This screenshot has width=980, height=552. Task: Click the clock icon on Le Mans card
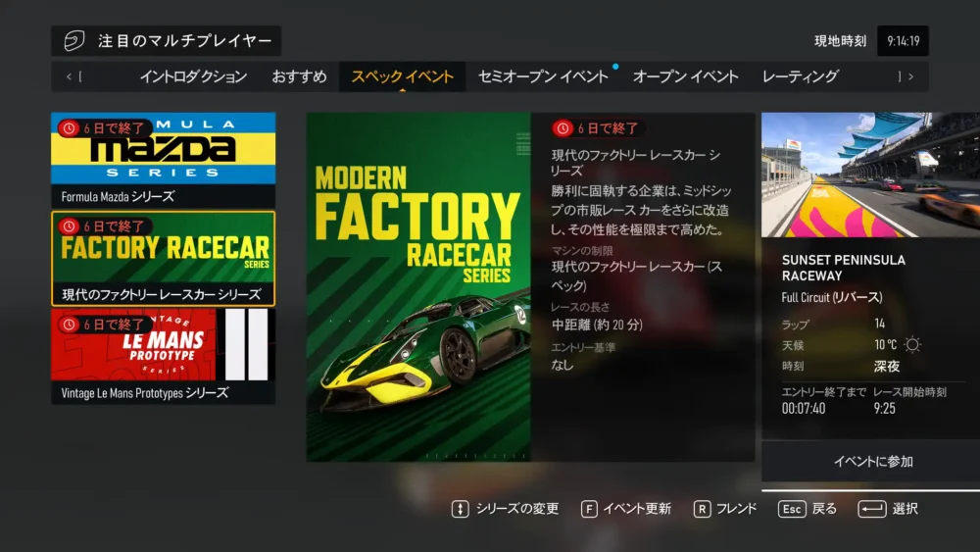click(x=69, y=325)
